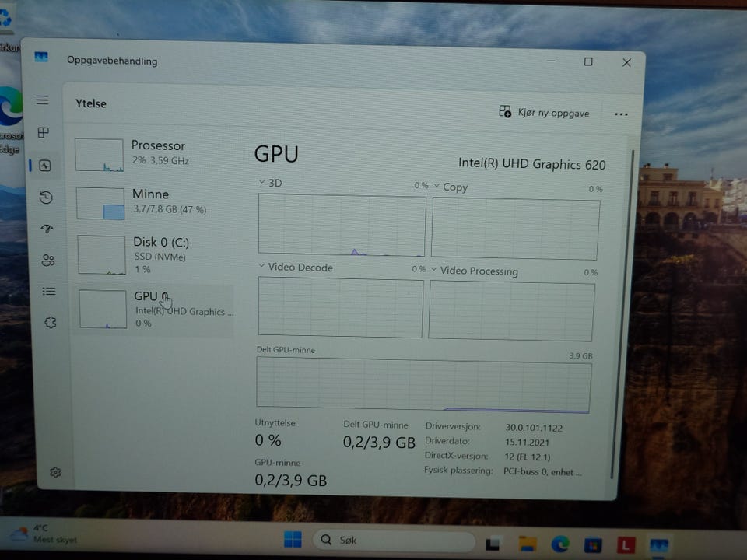Click the 3D usage graph
The width and height of the screenshot is (747, 560).
pyautogui.click(x=342, y=224)
